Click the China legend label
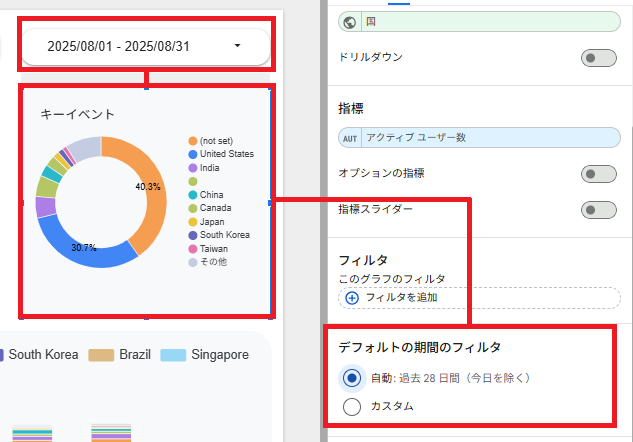Screen dimensions: 633x442 [x=212, y=195]
